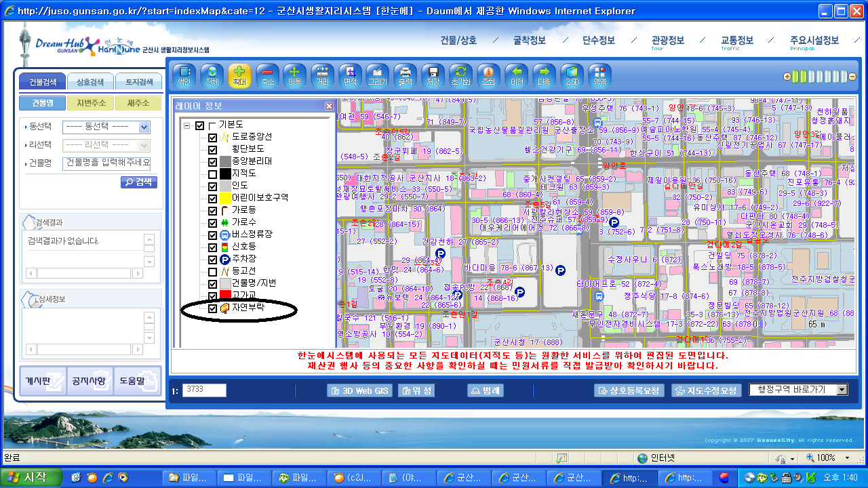The image size is (868, 488).
Task: Switch to the 상호검색 tab
Action: 91,82
